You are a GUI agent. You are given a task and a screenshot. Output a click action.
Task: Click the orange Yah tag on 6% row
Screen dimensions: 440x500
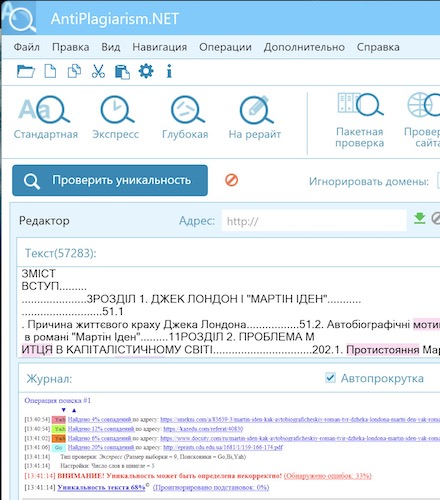[59, 438]
